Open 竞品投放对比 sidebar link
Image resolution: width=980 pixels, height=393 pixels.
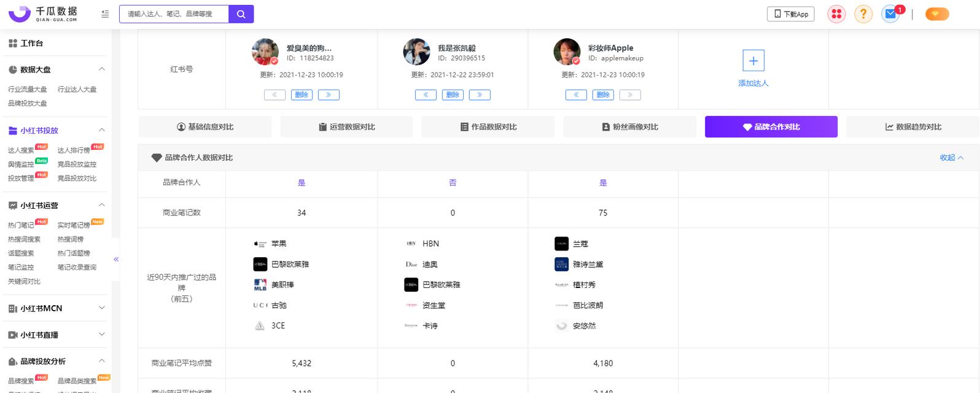click(77, 179)
